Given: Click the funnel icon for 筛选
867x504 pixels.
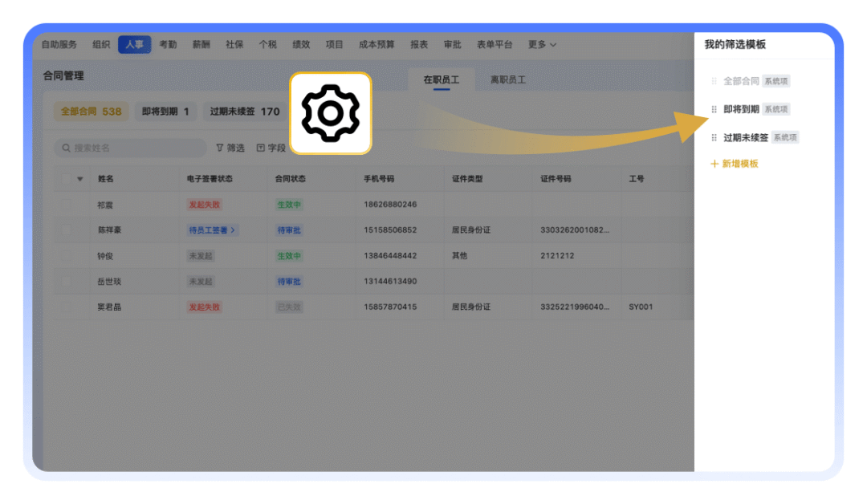Looking at the screenshot, I should tap(220, 148).
